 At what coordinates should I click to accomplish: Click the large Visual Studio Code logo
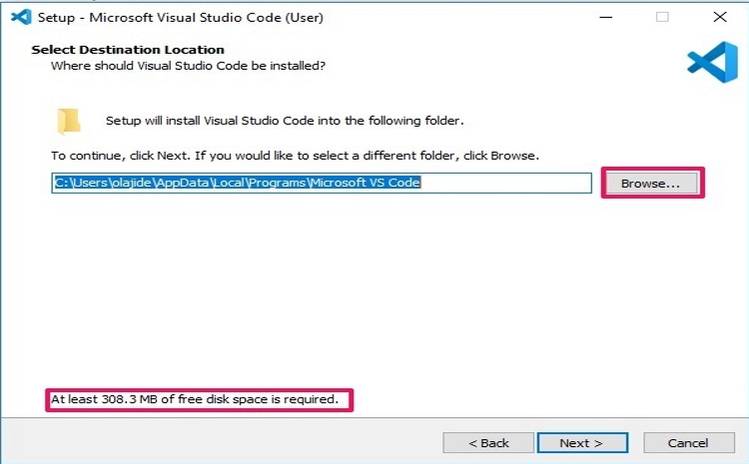pos(712,62)
